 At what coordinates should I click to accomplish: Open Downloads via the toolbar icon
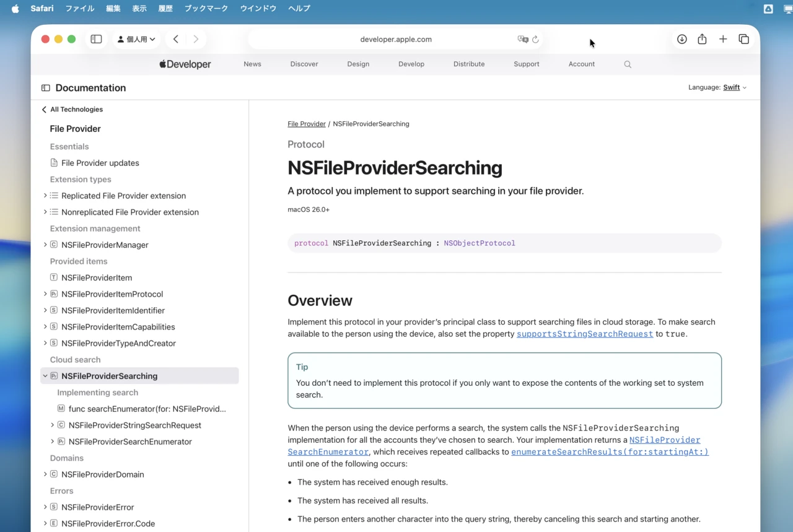click(x=681, y=38)
